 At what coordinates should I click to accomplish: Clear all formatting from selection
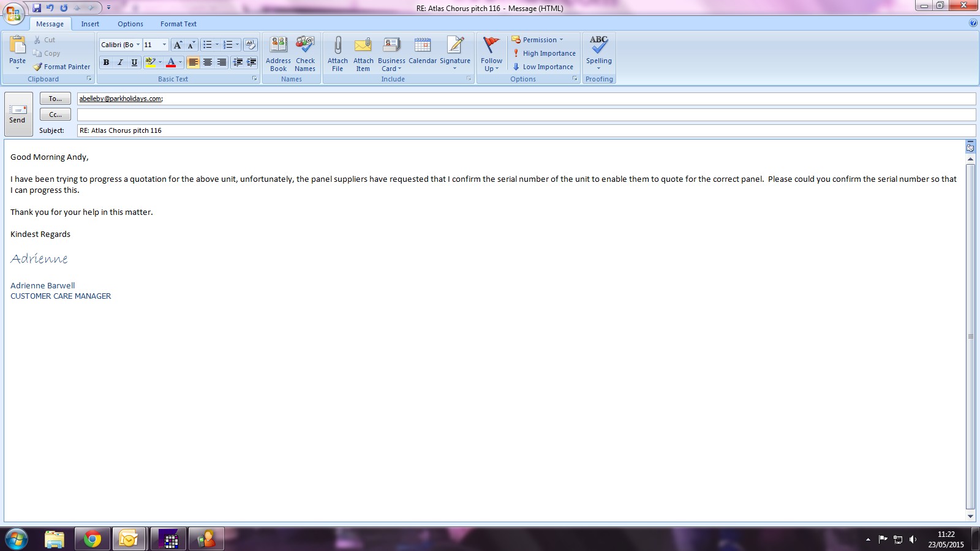click(x=251, y=45)
